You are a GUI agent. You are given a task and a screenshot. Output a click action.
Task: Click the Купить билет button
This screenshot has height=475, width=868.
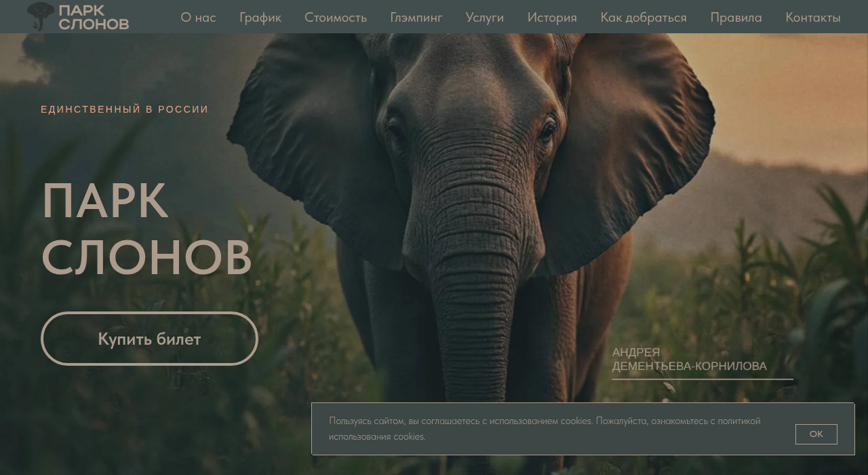[149, 339]
